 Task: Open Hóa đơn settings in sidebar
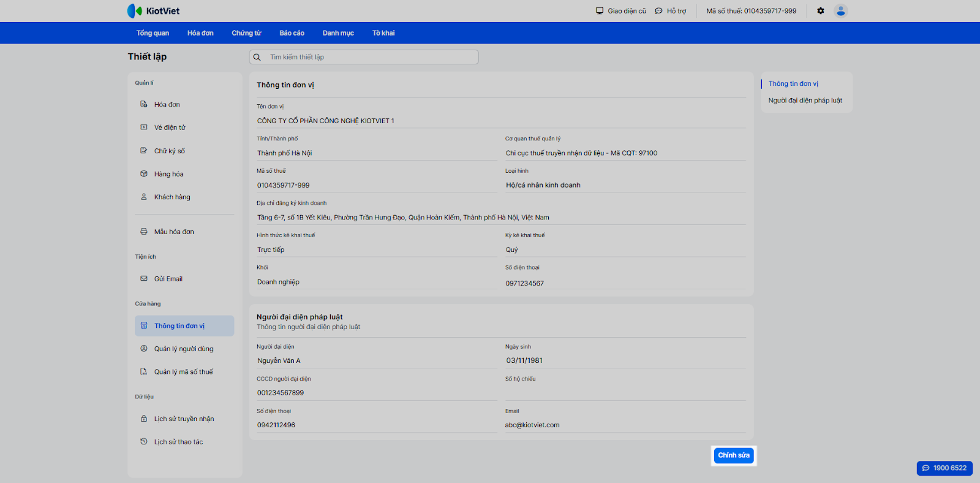click(x=167, y=105)
